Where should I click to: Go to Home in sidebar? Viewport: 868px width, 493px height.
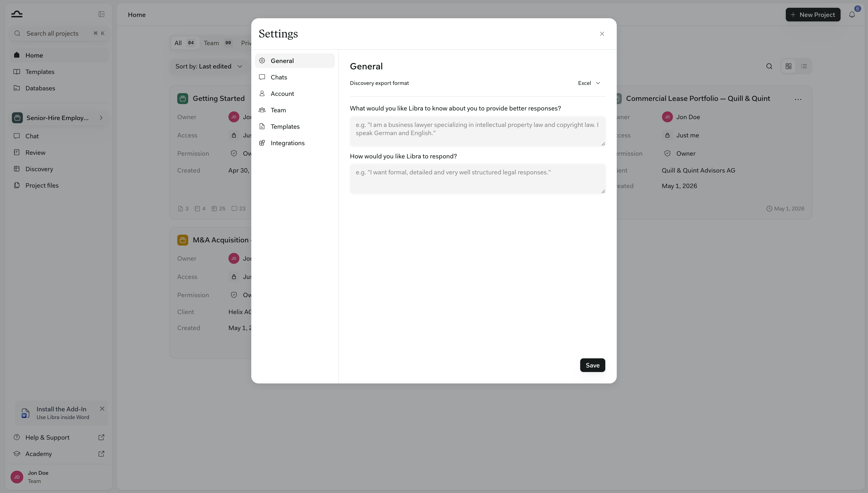click(59, 55)
